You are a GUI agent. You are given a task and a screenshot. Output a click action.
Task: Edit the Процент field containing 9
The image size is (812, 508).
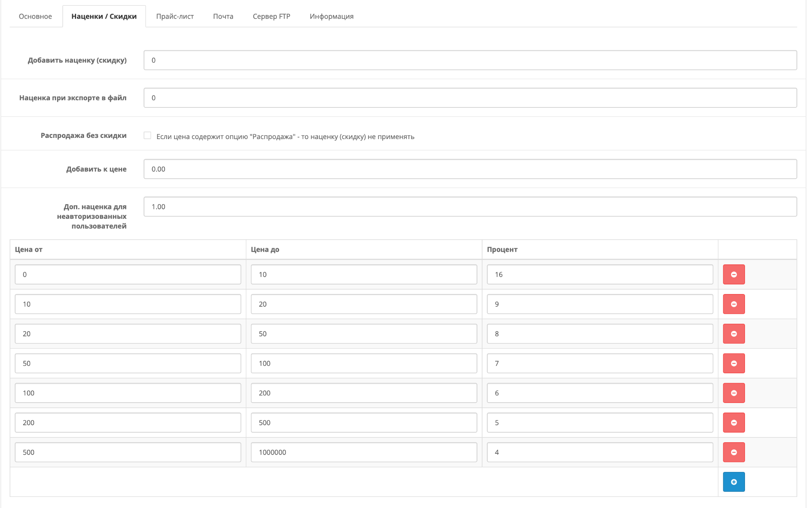600,304
